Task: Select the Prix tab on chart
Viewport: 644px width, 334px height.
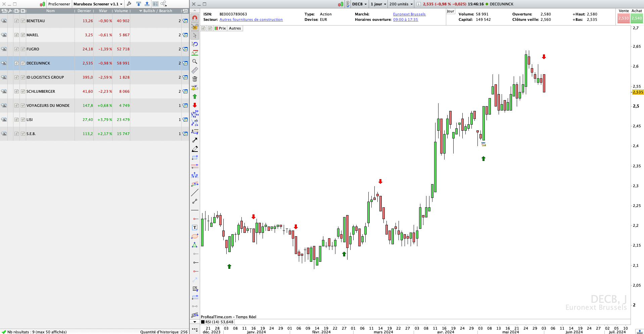Action: point(220,28)
